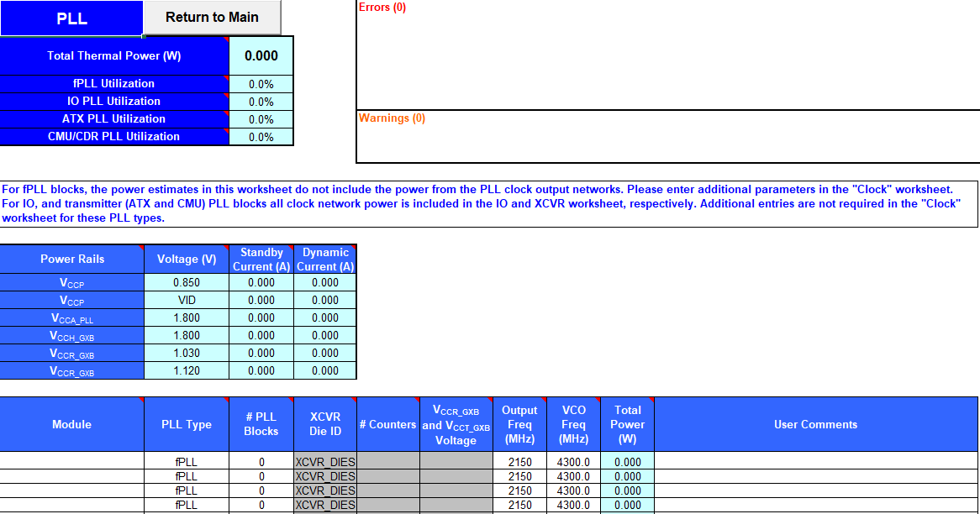This screenshot has width=980, height=514.
Task: Click the Errors (0) heading
Action: point(382,8)
